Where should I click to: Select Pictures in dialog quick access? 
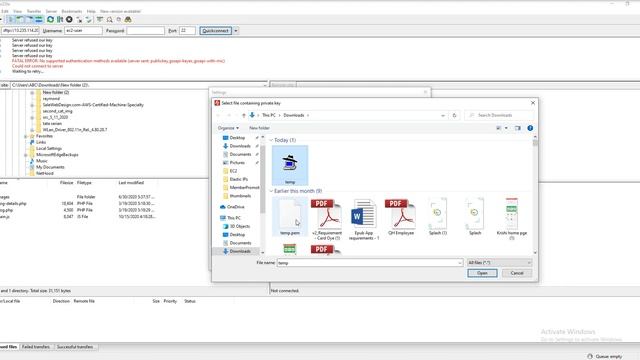pos(237,163)
